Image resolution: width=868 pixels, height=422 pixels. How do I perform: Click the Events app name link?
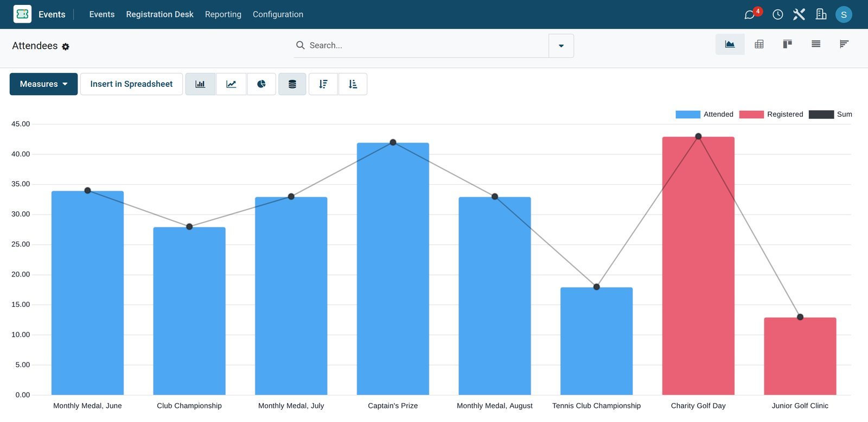coord(52,15)
